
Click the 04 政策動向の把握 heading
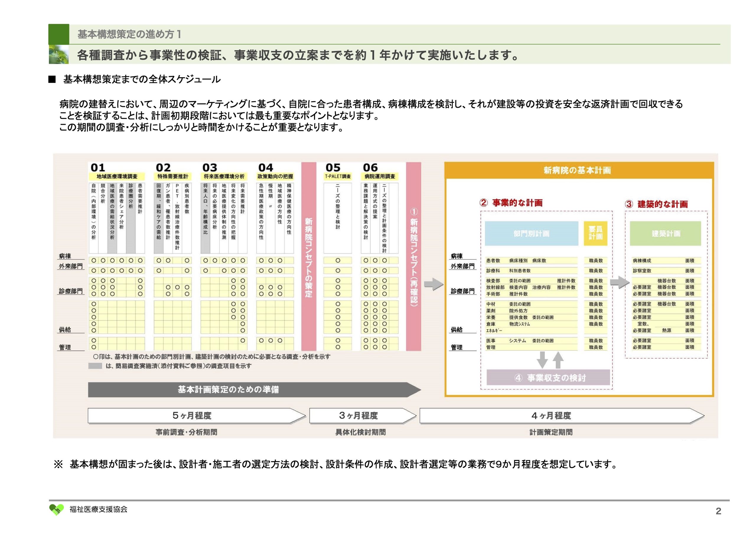275,172
